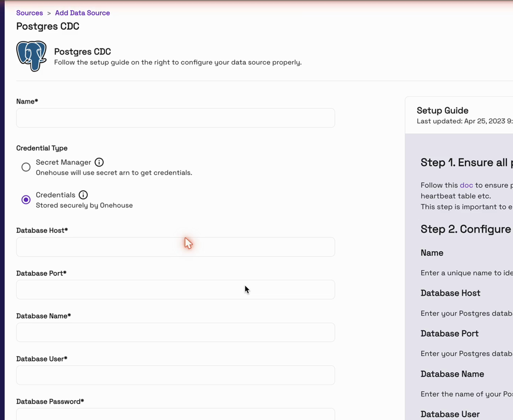Focus the Database User field
Viewport: 513px width, 420px height.
point(176,375)
